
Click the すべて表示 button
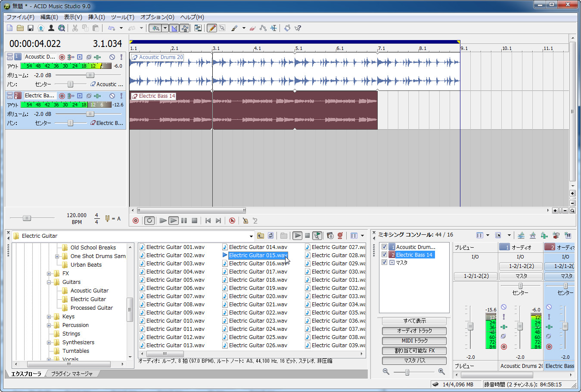coord(414,321)
